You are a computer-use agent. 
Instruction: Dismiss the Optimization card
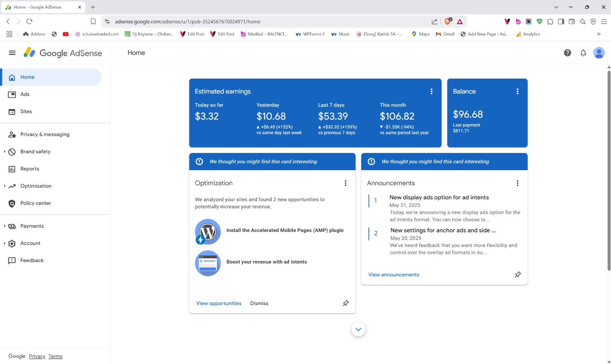(x=259, y=304)
